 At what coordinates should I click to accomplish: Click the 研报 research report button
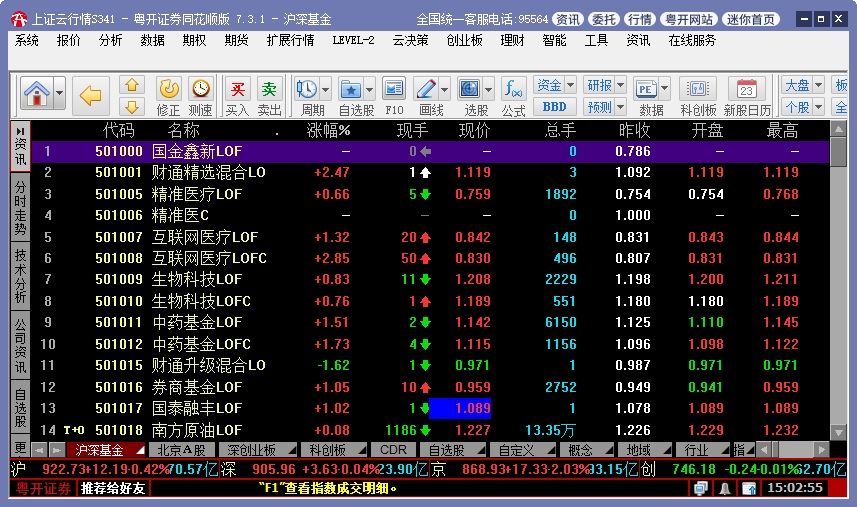coord(599,85)
